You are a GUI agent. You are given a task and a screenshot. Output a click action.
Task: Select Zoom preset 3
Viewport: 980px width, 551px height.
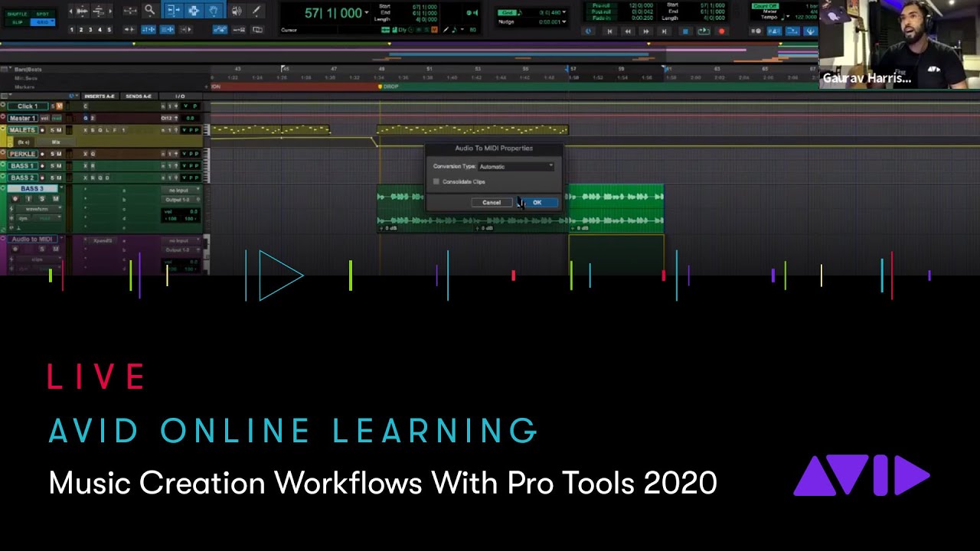[90, 30]
